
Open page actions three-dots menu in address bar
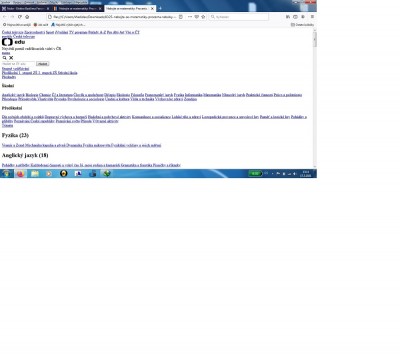tap(190, 17)
